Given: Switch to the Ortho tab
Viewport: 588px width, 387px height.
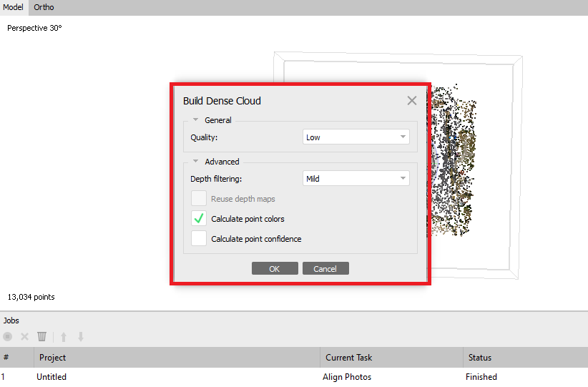Looking at the screenshot, I should tap(44, 7).
